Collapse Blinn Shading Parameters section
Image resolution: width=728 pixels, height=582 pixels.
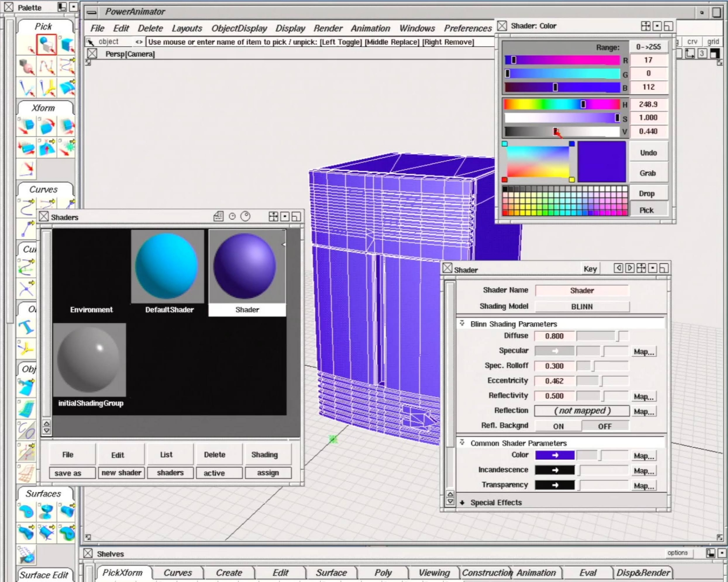click(x=462, y=324)
